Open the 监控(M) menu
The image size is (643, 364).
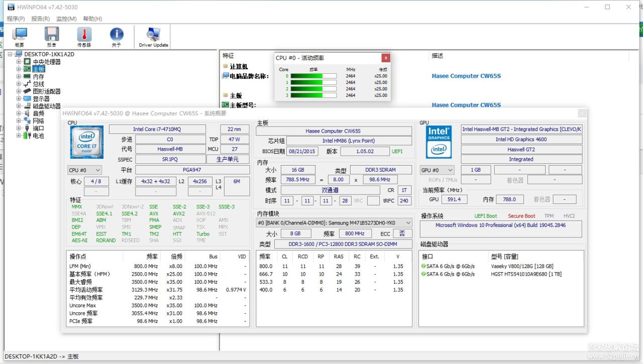click(x=66, y=18)
